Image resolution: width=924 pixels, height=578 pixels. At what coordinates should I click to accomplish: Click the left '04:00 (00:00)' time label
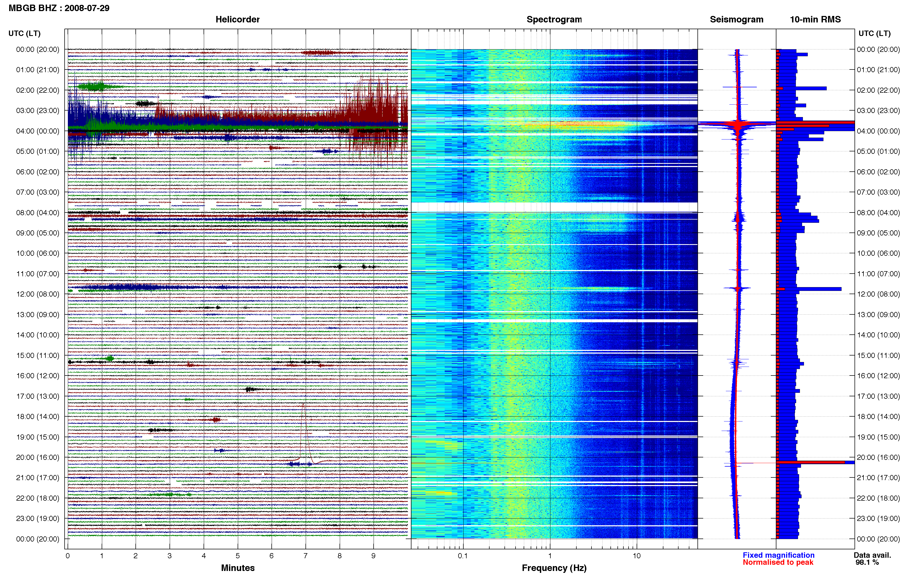click(x=38, y=131)
